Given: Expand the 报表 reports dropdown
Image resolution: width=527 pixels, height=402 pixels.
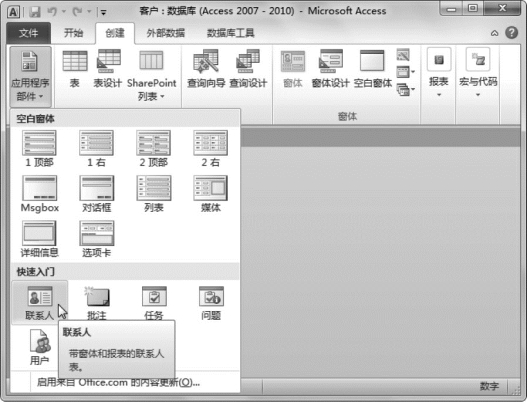Looking at the screenshot, I should pyautogui.click(x=439, y=73).
